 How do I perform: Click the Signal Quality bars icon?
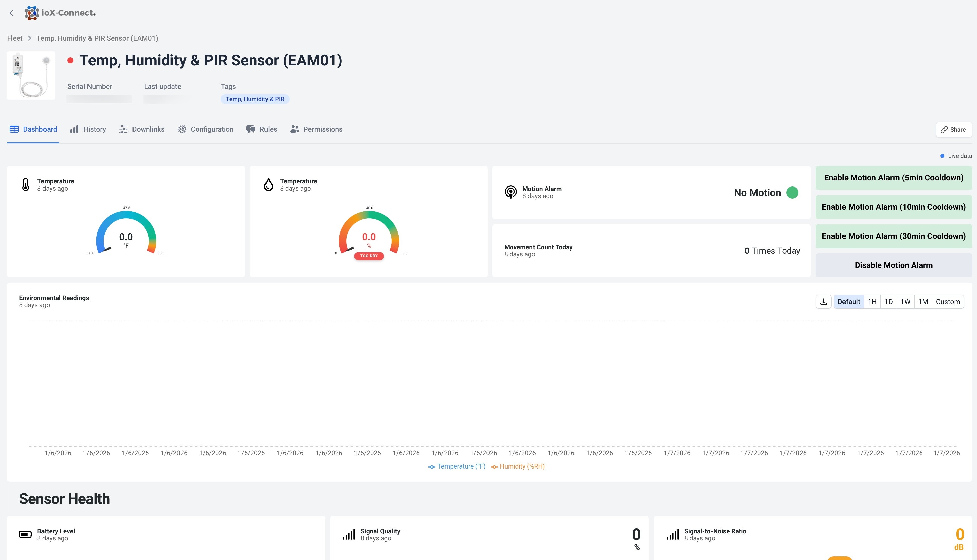pos(349,534)
